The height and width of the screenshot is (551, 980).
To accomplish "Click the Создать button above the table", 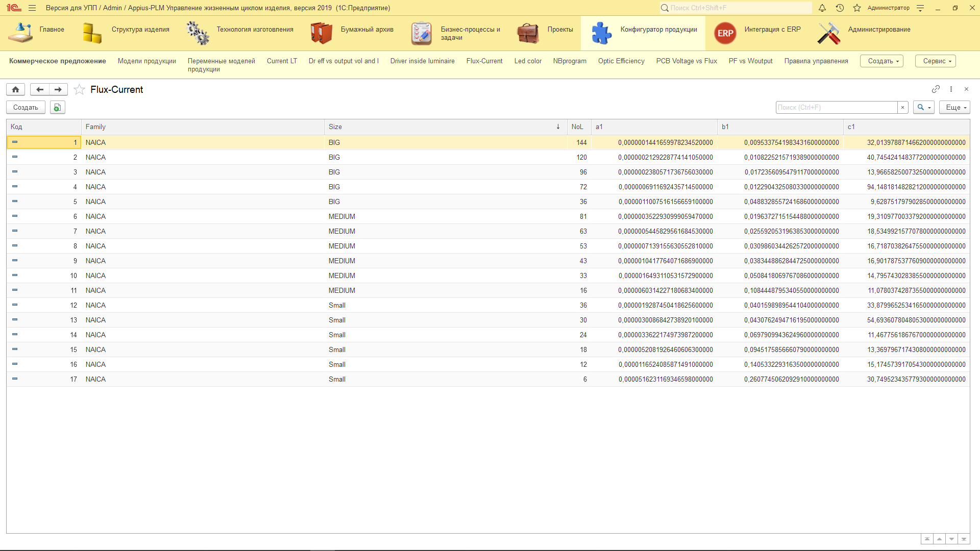I will [26, 108].
